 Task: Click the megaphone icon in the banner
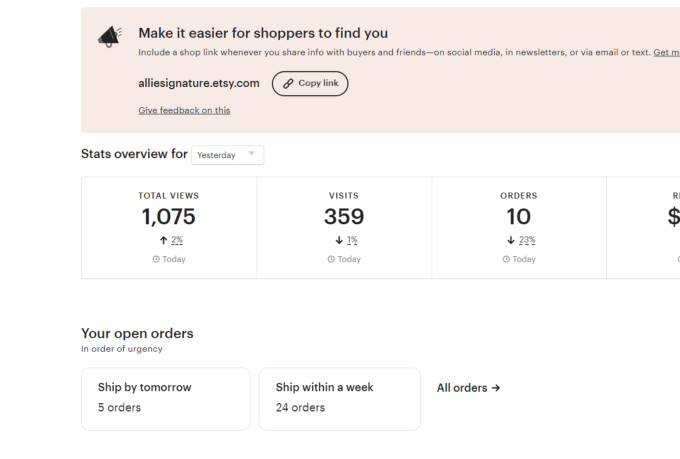pyautogui.click(x=108, y=37)
